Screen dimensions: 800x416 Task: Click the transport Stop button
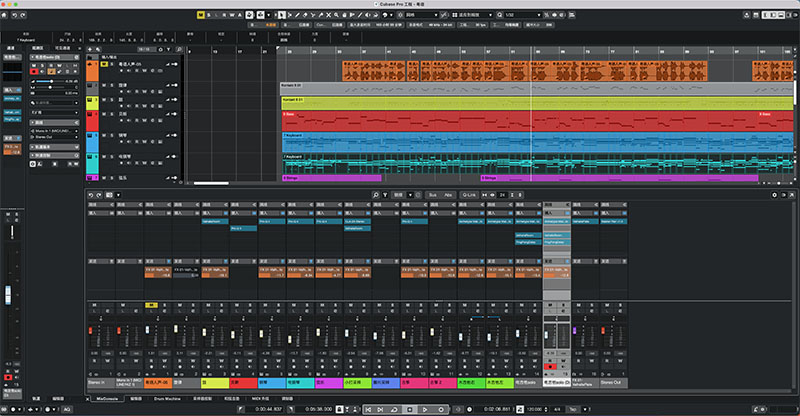click(410, 409)
